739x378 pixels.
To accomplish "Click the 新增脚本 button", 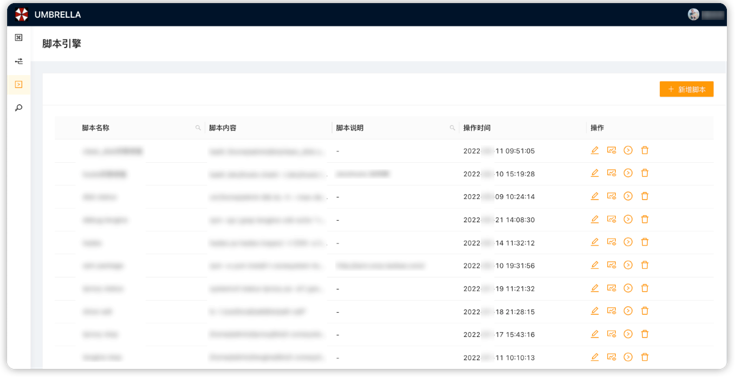I will pos(686,89).
